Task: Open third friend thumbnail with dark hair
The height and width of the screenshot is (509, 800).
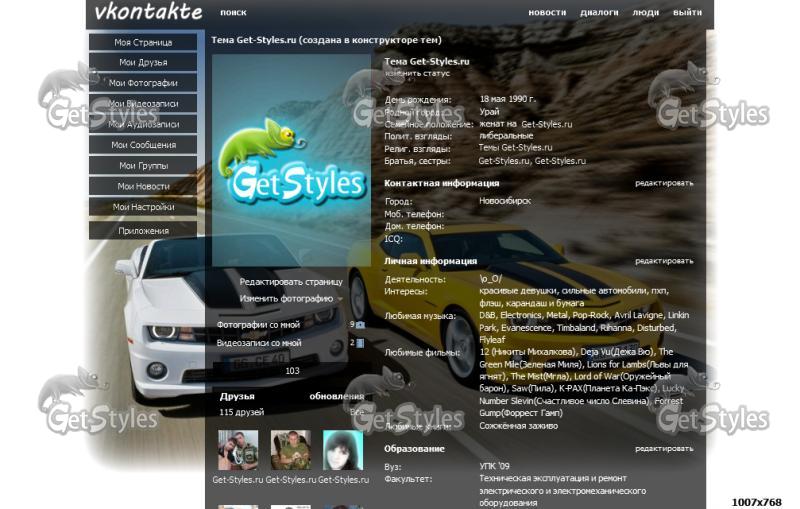Action: click(343, 450)
